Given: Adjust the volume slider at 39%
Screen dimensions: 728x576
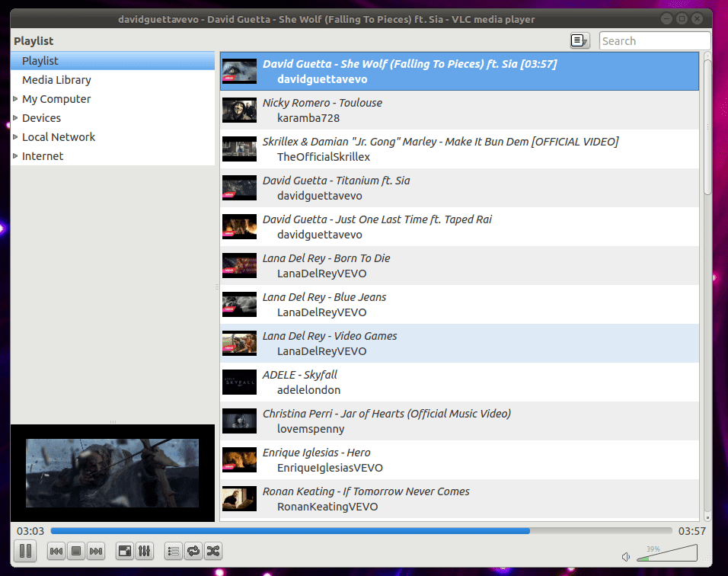Looking at the screenshot, I should pos(667,553).
